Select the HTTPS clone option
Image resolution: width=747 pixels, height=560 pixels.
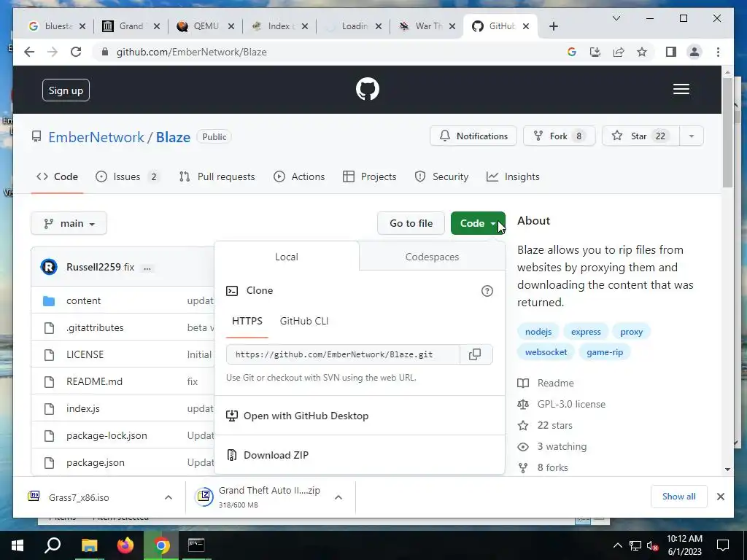click(247, 321)
